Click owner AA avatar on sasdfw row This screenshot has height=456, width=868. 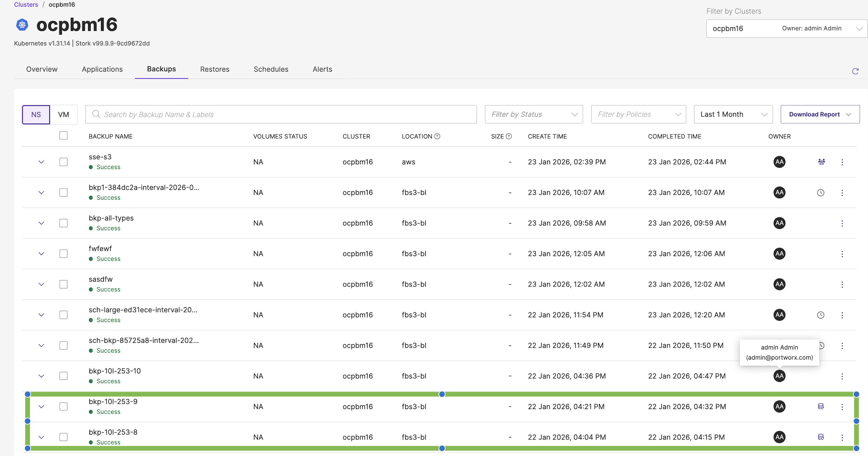tap(779, 284)
